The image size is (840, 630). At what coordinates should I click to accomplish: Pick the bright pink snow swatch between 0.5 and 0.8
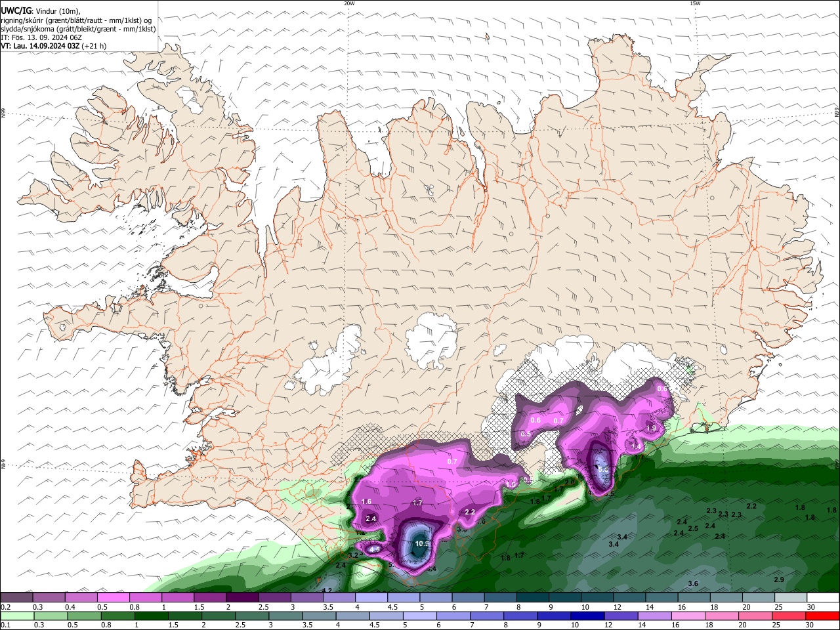click(113, 597)
